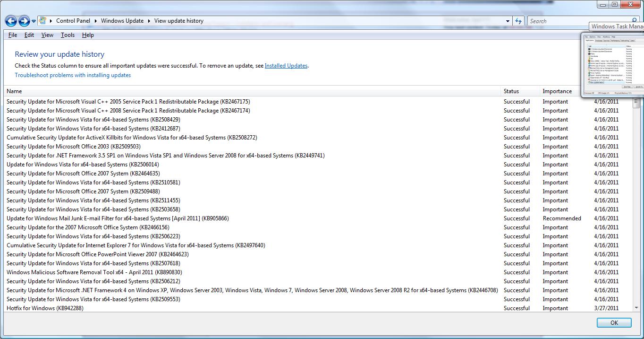Image resolution: width=644 pixels, height=339 pixels.
Task: Open the address bar history dropdown
Action: [x=508, y=21]
